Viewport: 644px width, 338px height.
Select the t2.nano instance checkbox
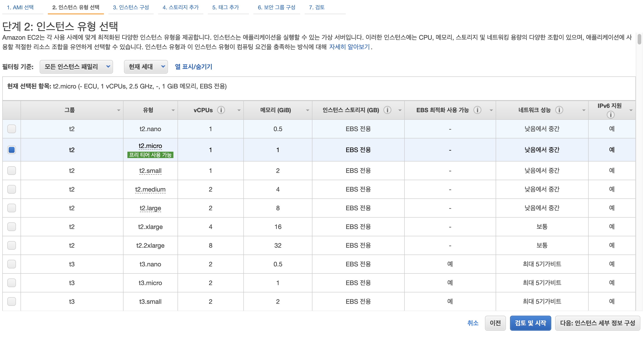tap(11, 129)
